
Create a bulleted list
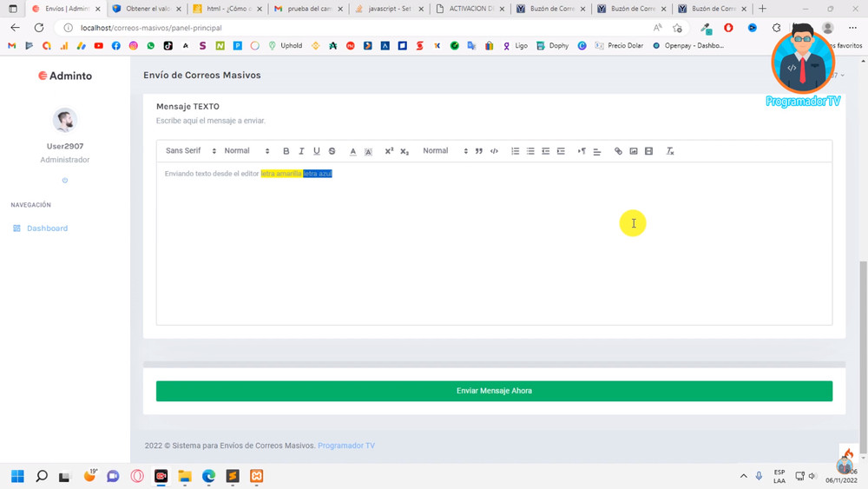(530, 151)
